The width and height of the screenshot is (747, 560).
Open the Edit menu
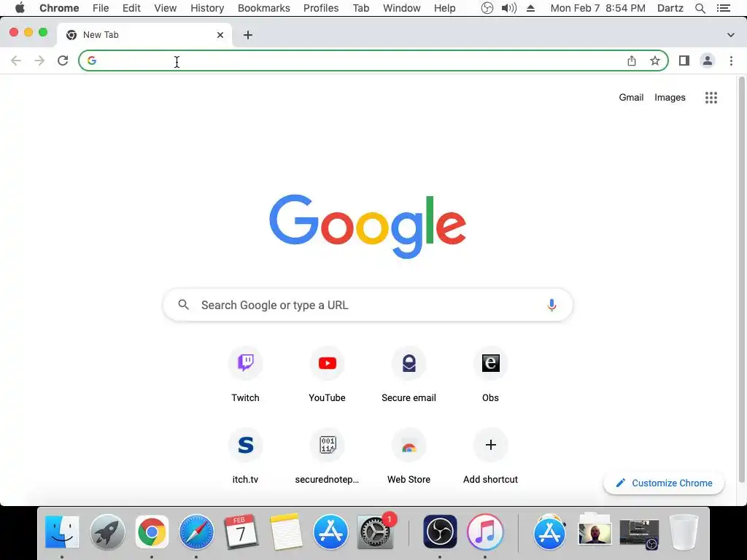[x=131, y=8]
